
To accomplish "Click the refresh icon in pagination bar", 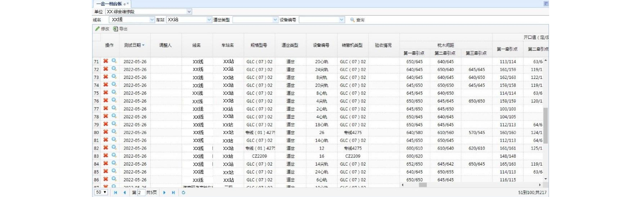I will [184, 193].
